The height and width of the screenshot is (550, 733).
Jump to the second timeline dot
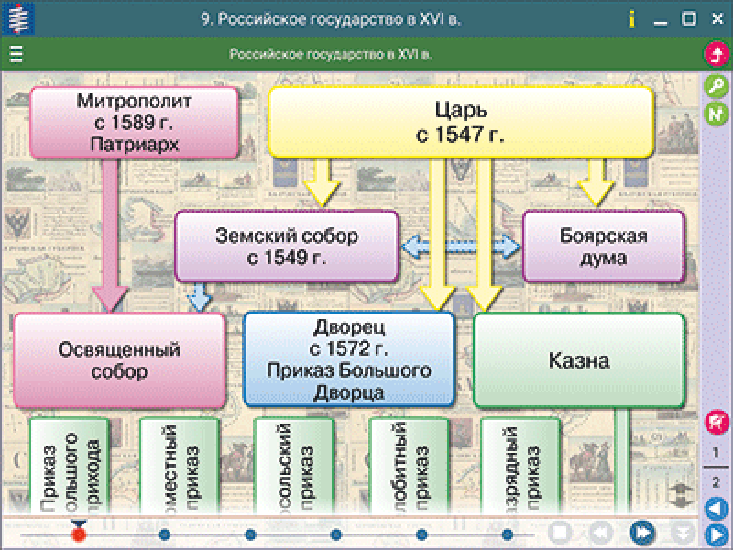(164, 534)
